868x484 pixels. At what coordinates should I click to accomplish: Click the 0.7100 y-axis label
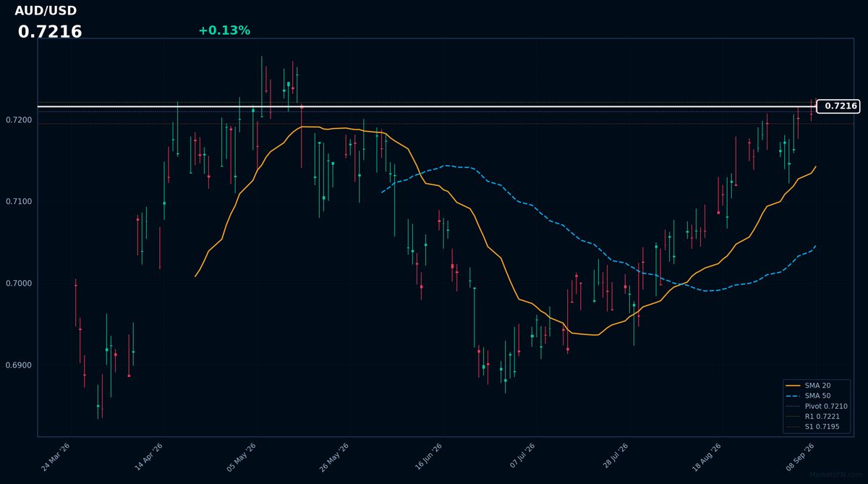(x=20, y=201)
